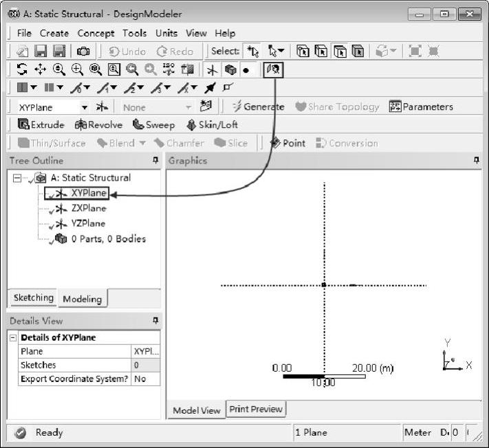Go to Previous View
The height and width of the screenshot is (448, 489).
(x=132, y=69)
